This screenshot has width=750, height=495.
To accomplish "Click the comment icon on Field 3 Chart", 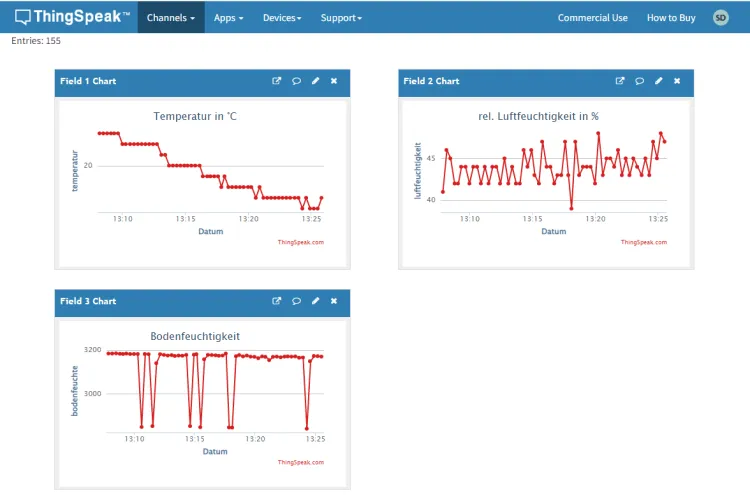I will click(x=296, y=301).
